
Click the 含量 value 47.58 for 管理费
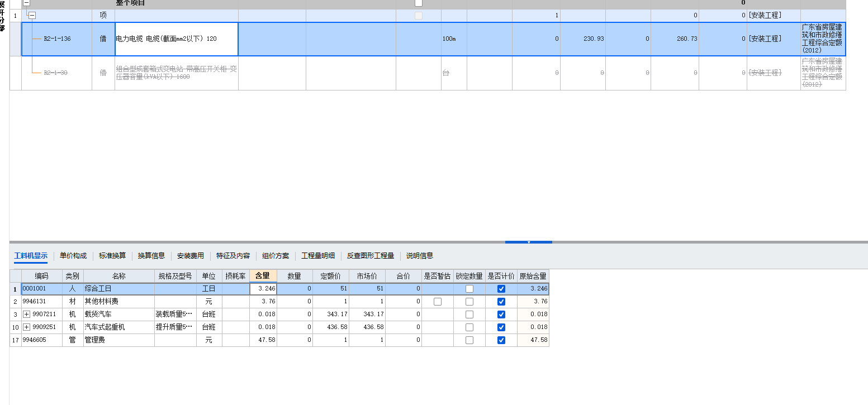tap(263, 340)
